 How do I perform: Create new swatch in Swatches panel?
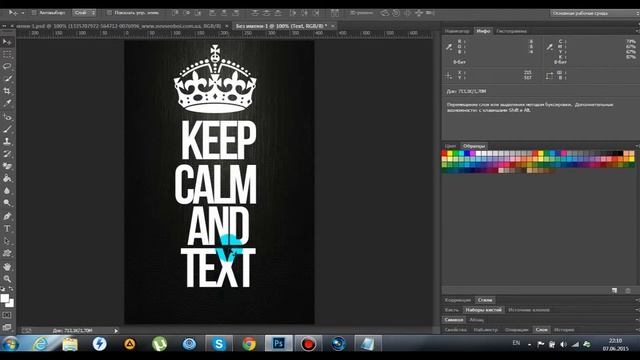(614, 291)
